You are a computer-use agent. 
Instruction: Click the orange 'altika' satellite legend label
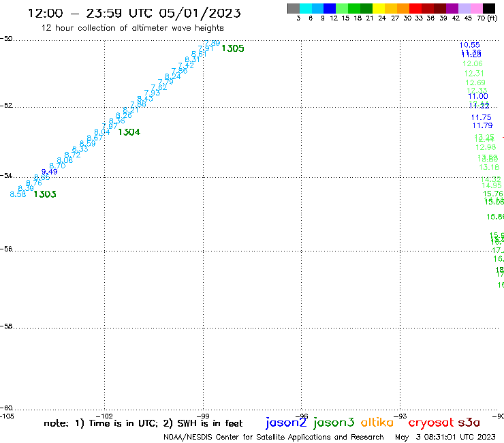[377, 423]
